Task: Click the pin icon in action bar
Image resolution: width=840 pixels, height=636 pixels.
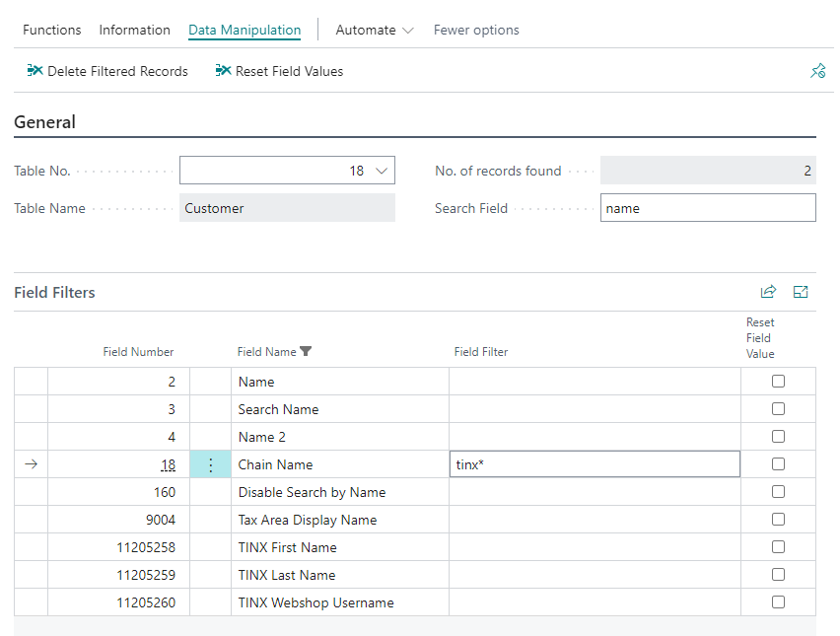Action: point(817,71)
